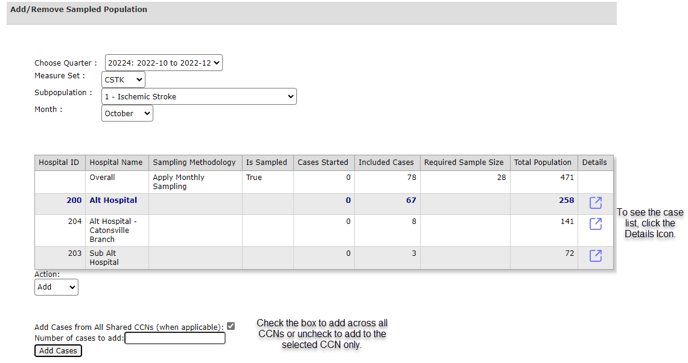Click Alt Hospital total population 258
688x363 pixels.
click(566, 200)
